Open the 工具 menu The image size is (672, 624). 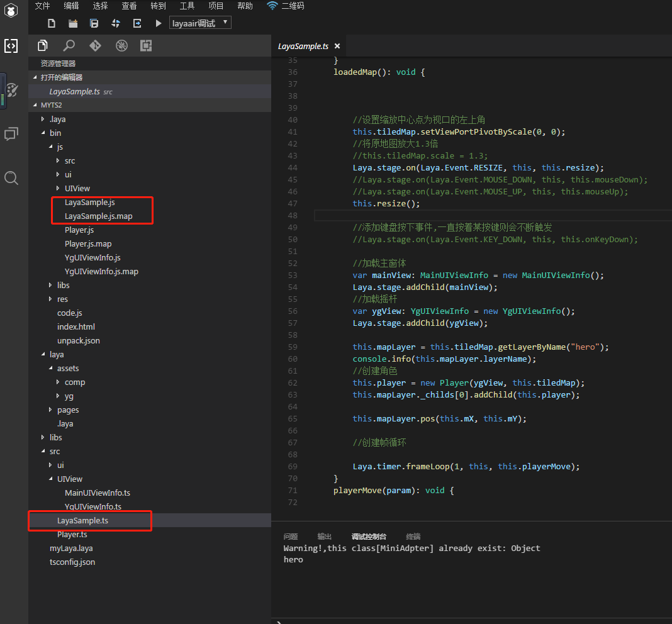187,6
